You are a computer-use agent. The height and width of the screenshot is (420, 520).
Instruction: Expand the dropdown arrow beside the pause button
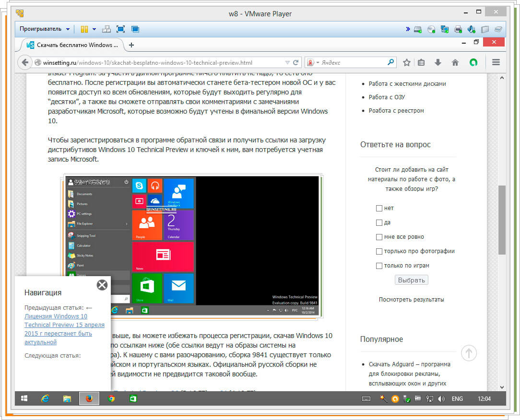pyautogui.click(x=94, y=29)
